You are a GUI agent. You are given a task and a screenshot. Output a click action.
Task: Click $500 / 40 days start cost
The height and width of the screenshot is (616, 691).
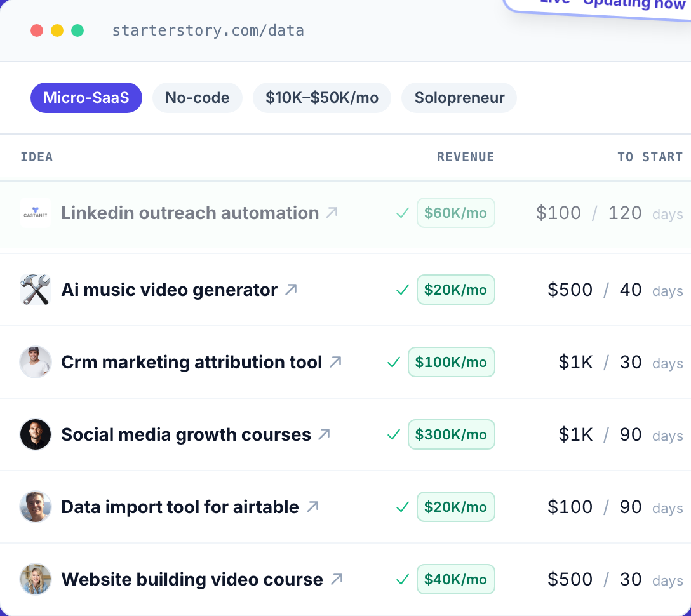click(615, 290)
